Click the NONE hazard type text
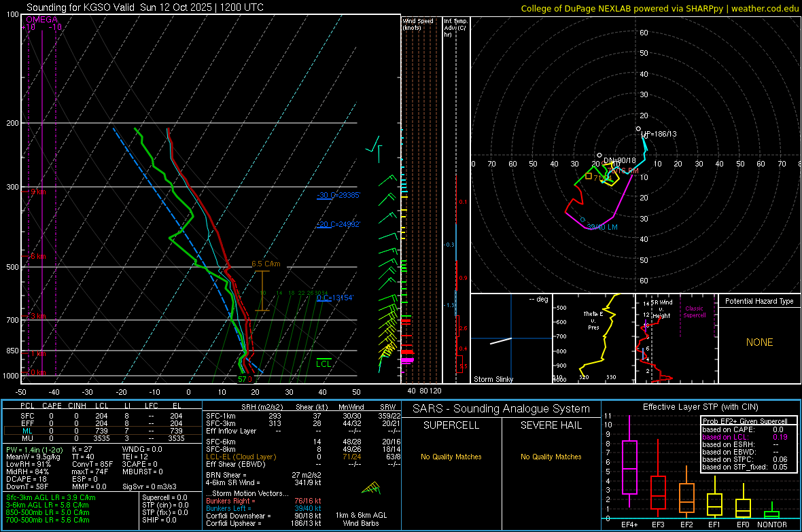 759,342
